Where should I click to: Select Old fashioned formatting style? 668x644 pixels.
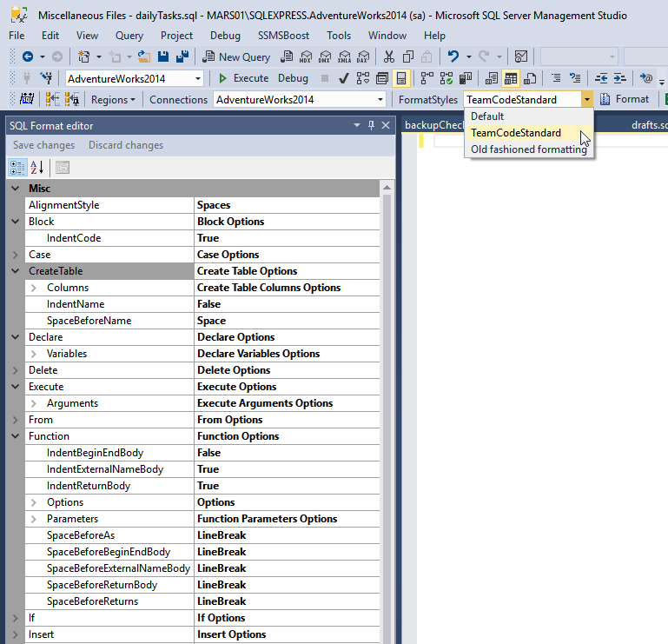coord(529,149)
